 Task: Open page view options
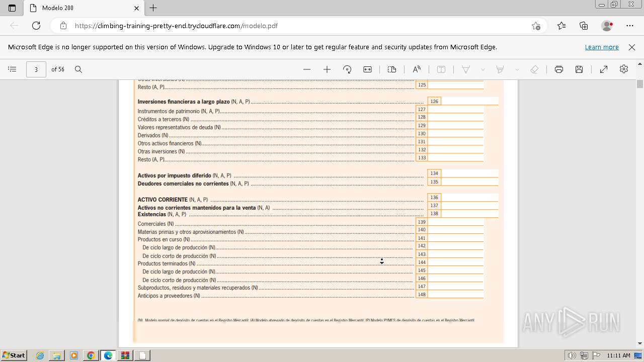click(x=392, y=69)
